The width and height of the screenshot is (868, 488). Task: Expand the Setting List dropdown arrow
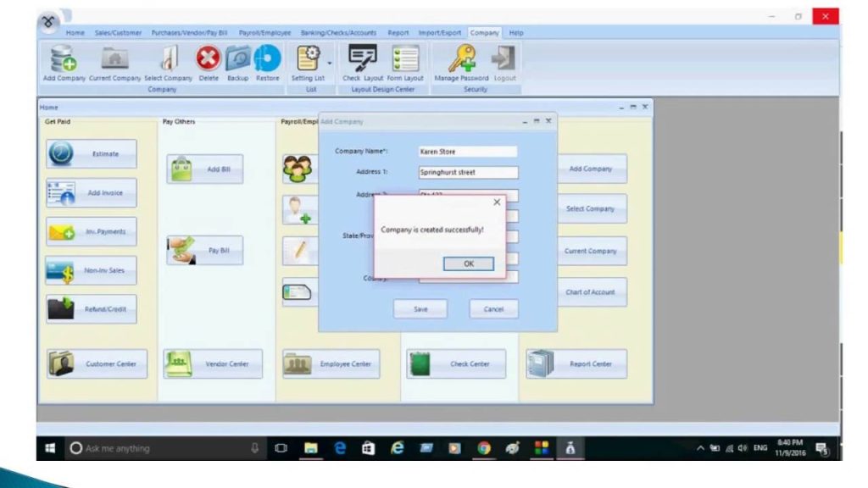point(330,63)
